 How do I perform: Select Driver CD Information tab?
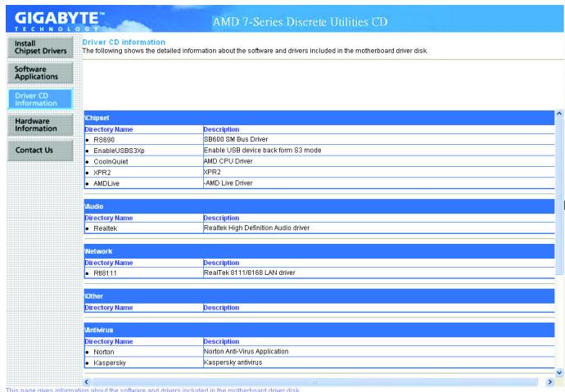pyautogui.click(x=40, y=99)
